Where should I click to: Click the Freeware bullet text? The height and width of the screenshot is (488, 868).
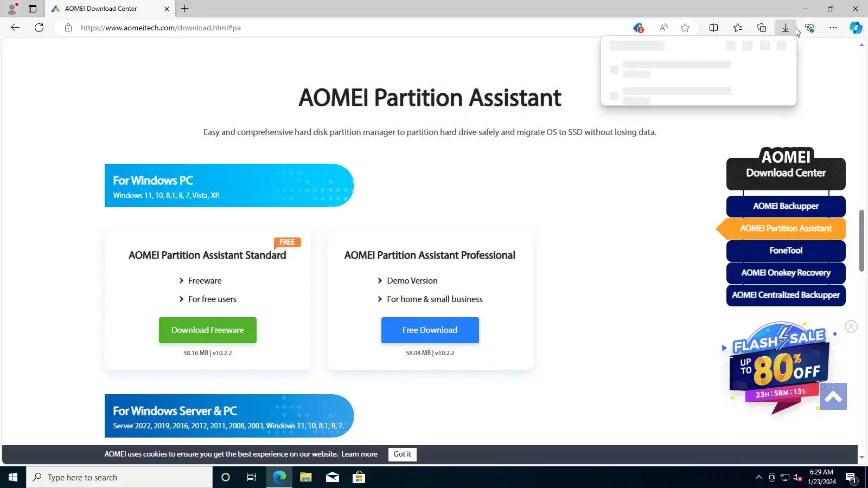(205, 281)
